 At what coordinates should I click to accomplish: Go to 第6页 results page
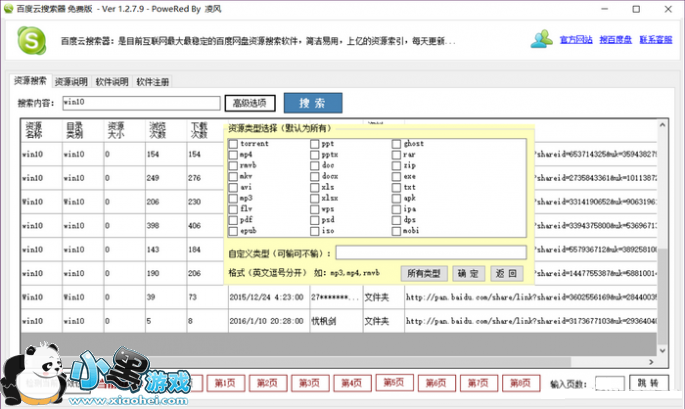[x=436, y=383]
